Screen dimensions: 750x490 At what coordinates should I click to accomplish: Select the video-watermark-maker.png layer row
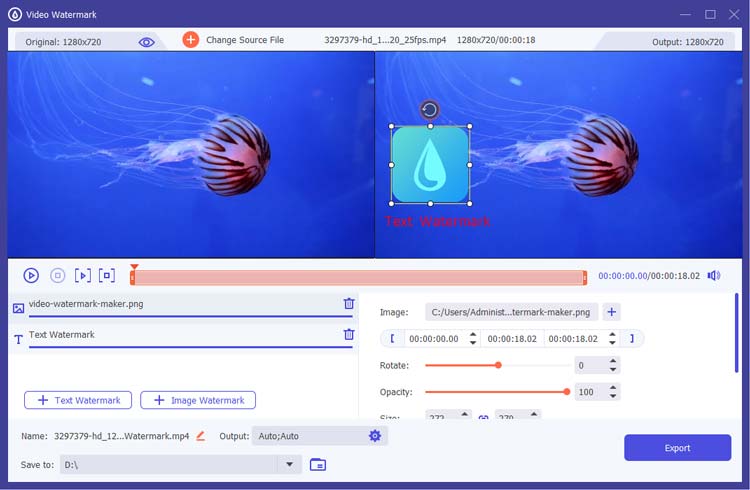pyautogui.click(x=184, y=307)
